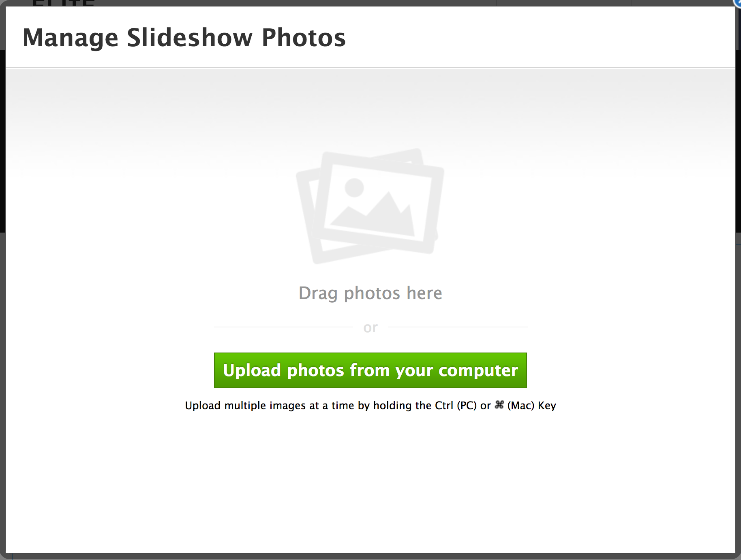Viewport: 741px width, 560px height.
Task: Click the dark overlay strip at right edge
Action: [x=738, y=284]
